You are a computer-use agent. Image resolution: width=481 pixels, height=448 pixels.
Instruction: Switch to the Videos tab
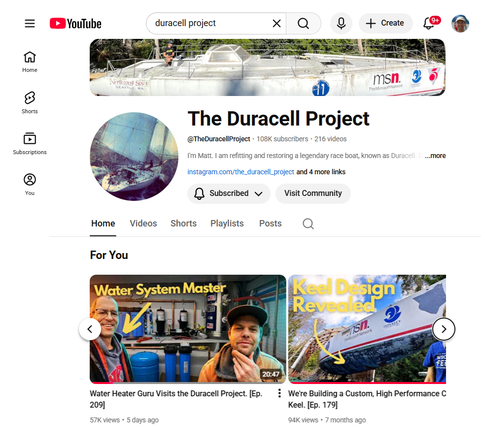(x=143, y=224)
